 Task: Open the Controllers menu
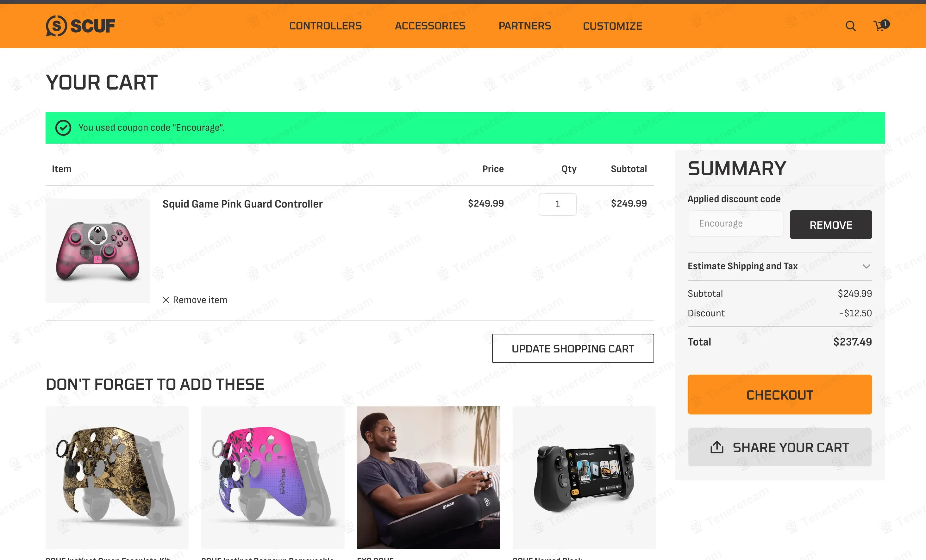[x=325, y=26]
